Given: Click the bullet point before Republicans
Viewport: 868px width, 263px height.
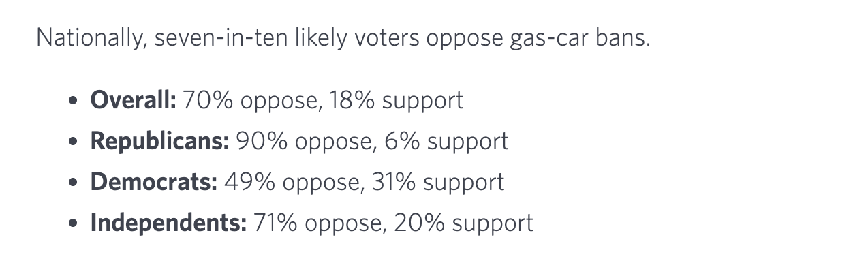Looking at the screenshot, I should pyautogui.click(x=74, y=142).
